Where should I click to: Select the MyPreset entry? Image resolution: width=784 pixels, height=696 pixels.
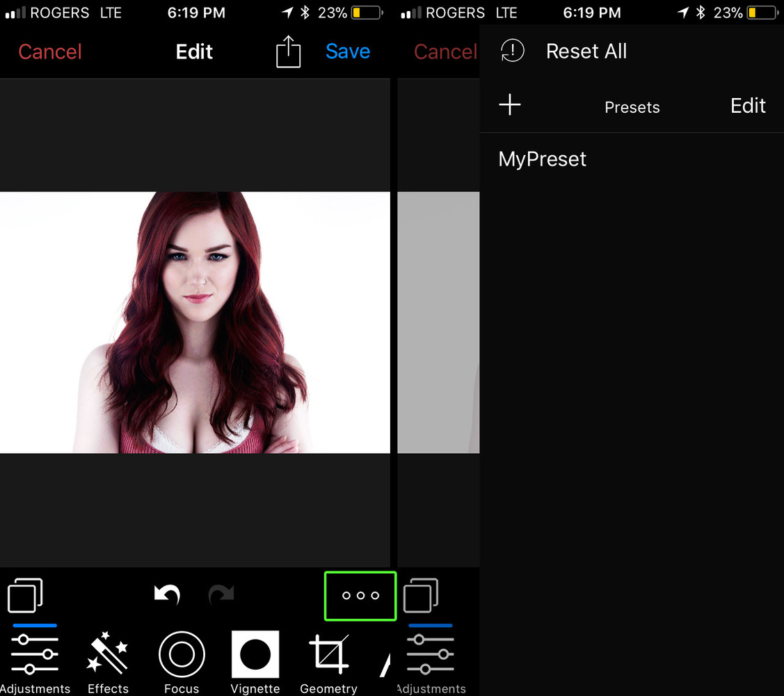542,159
